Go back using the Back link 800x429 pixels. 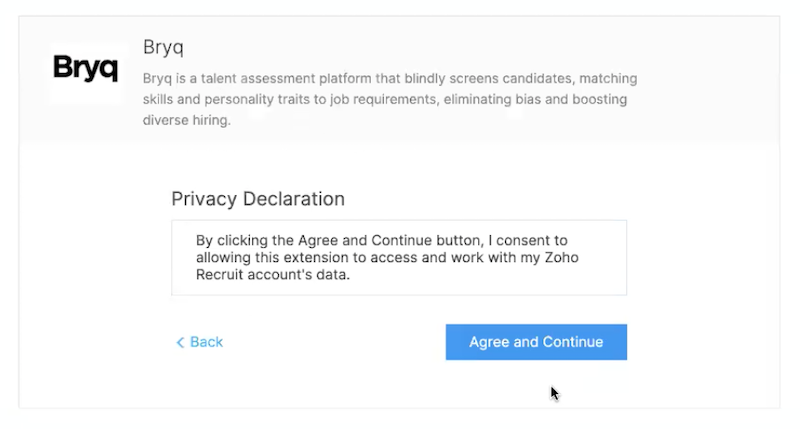(x=200, y=342)
